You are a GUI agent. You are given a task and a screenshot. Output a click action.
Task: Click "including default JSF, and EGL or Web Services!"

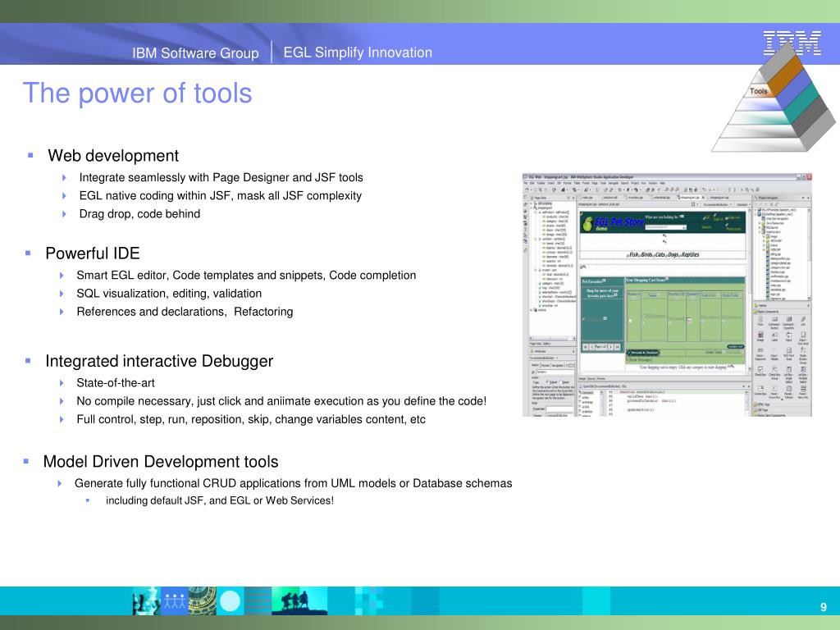[220, 500]
